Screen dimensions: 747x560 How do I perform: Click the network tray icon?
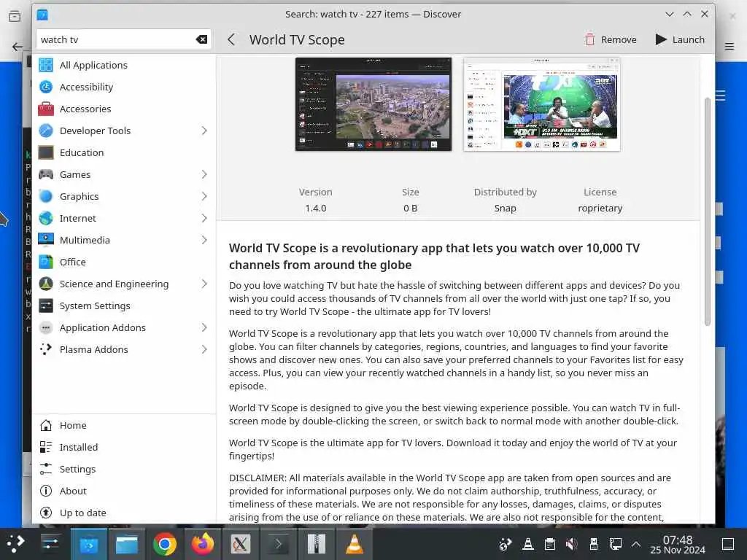[x=615, y=544]
